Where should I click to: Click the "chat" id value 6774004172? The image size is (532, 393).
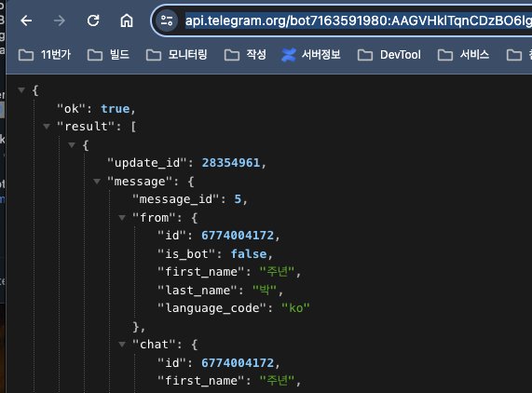238,363
